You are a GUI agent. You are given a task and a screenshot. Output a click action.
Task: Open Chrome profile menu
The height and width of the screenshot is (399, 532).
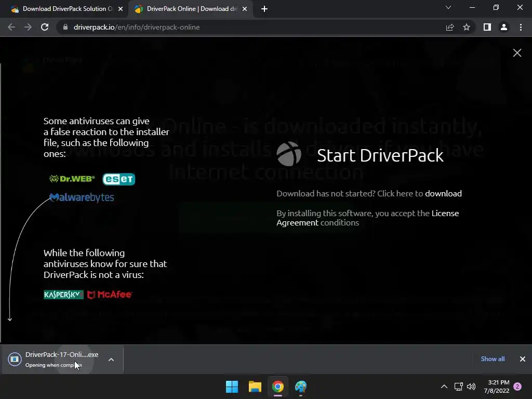(x=504, y=27)
